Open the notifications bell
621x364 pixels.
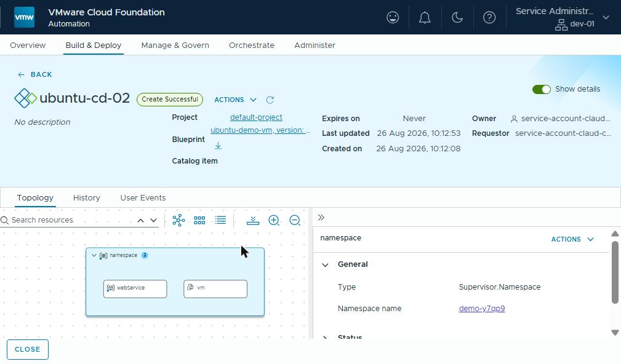425,17
